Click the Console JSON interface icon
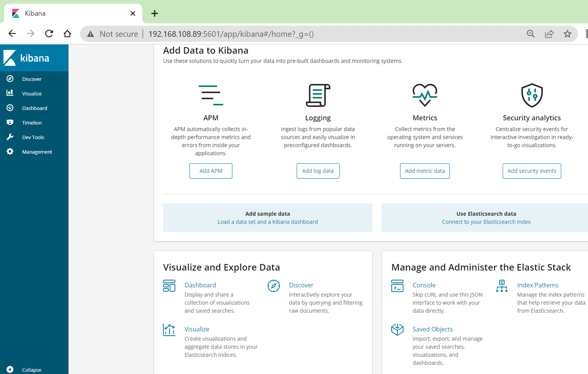The height and width of the screenshot is (374, 588). pos(397,285)
